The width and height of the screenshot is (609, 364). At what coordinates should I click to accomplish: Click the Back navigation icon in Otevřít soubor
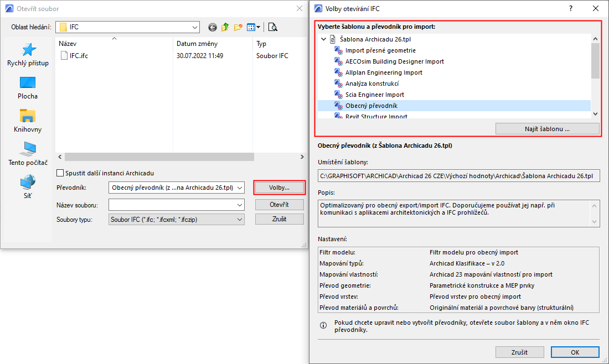pyautogui.click(x=213, y=27)
